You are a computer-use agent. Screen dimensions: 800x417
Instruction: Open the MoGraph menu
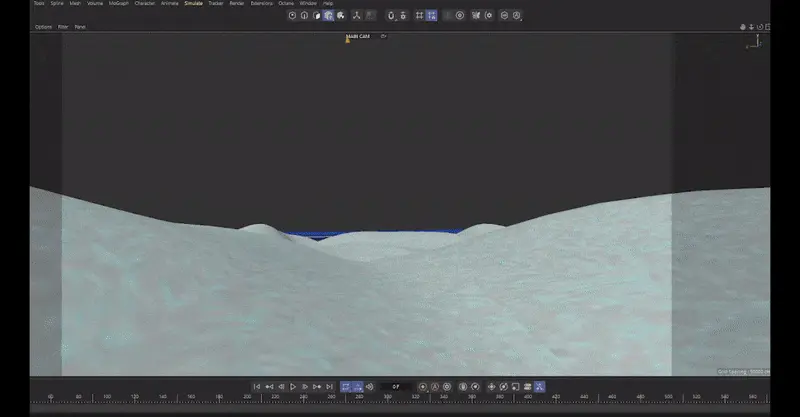(x=119, y=3)
